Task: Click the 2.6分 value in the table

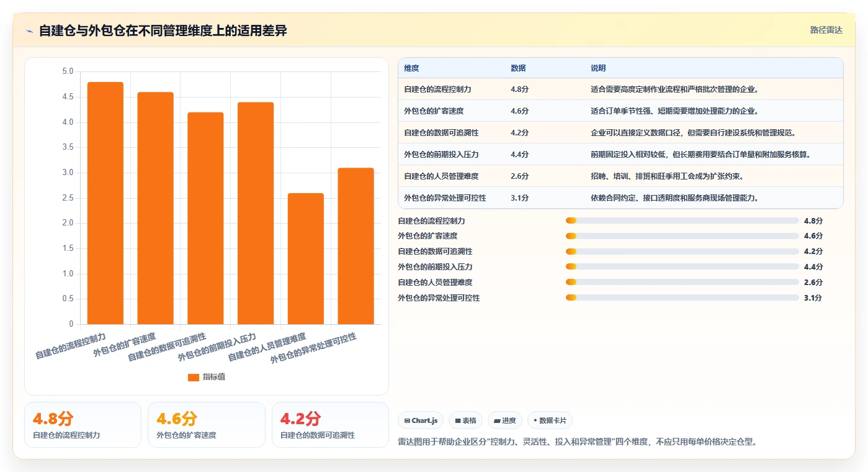Action: (519, 176)
